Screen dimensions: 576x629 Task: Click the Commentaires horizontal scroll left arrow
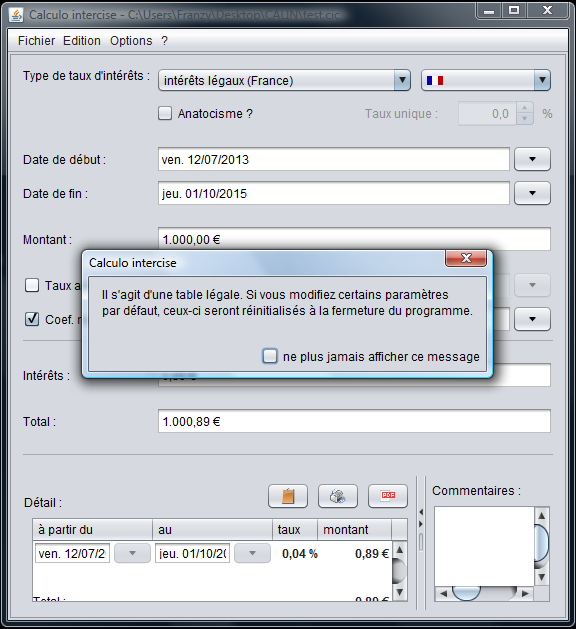443,594
